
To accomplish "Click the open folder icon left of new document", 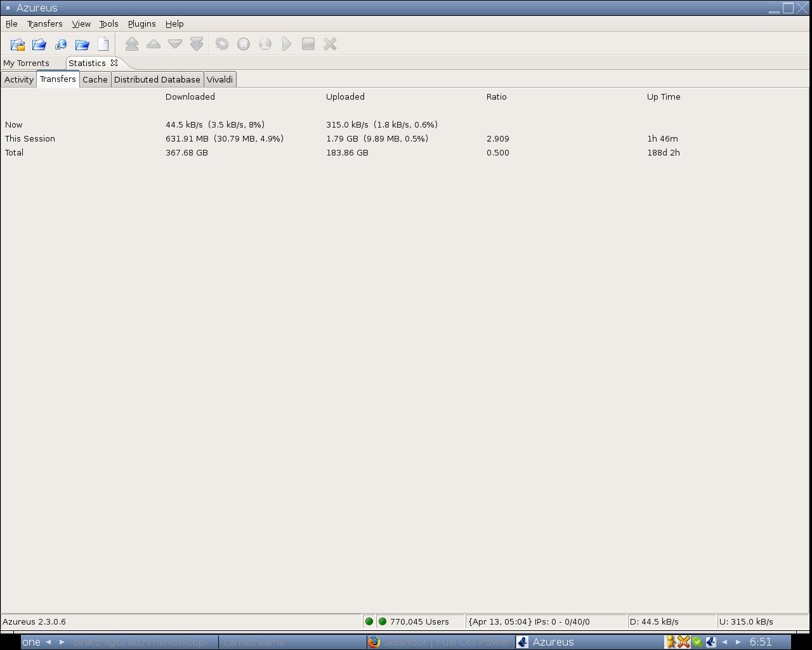I will point(82,44).
